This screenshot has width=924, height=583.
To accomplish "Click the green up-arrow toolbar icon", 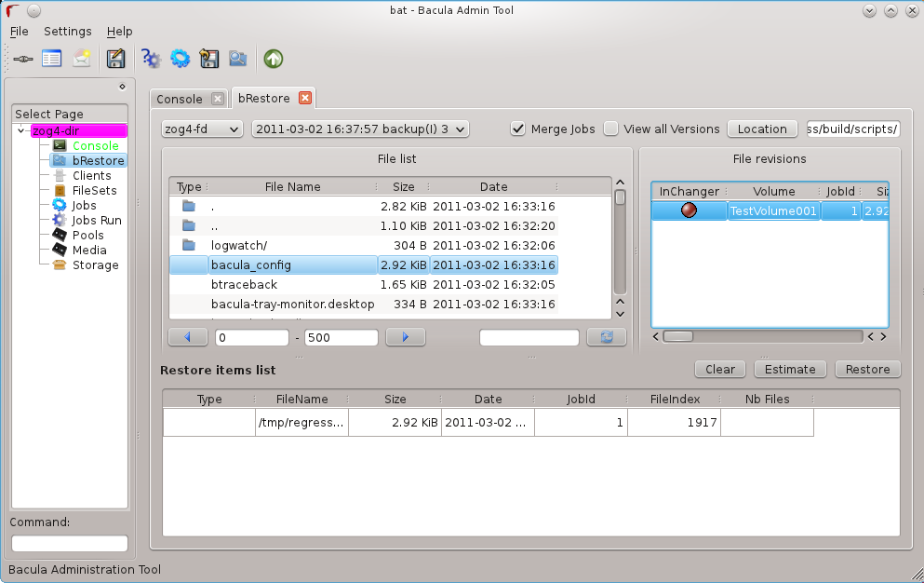I will tap(273, 59).
